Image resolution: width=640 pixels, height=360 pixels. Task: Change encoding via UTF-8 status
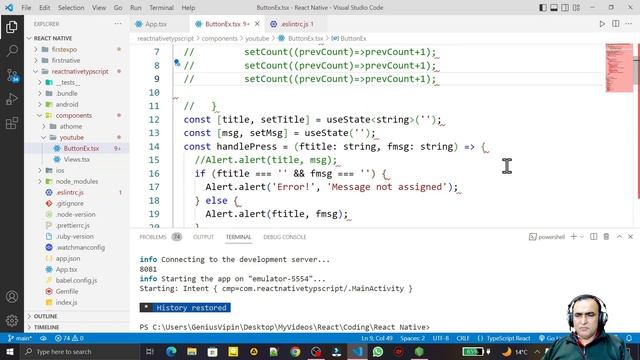point(441,338)
